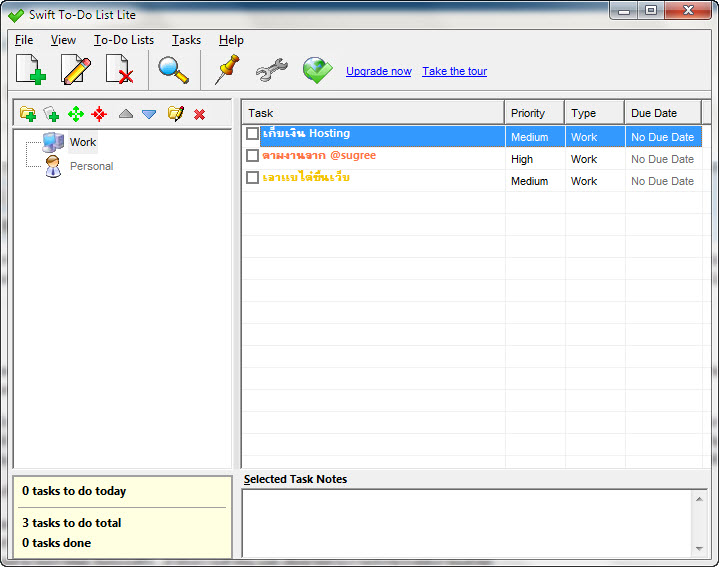Viewport: 719px width, 567px height.
Task: Tick the checkbox for the @sugree task
Action: point(252,156)
